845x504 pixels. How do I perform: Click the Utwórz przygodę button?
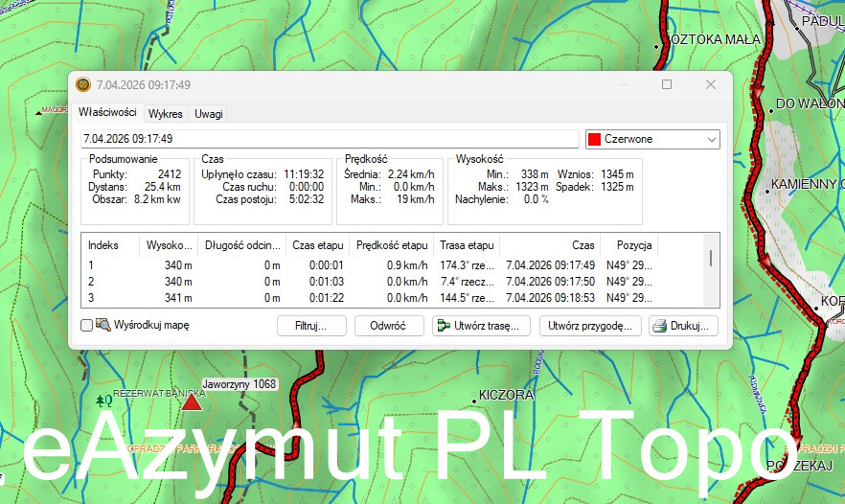tap(589, 326)
